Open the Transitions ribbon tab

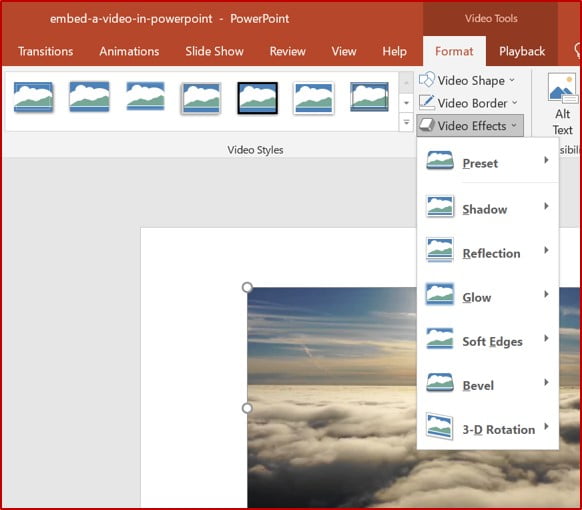pyautogui.click(x=46, y=51)
